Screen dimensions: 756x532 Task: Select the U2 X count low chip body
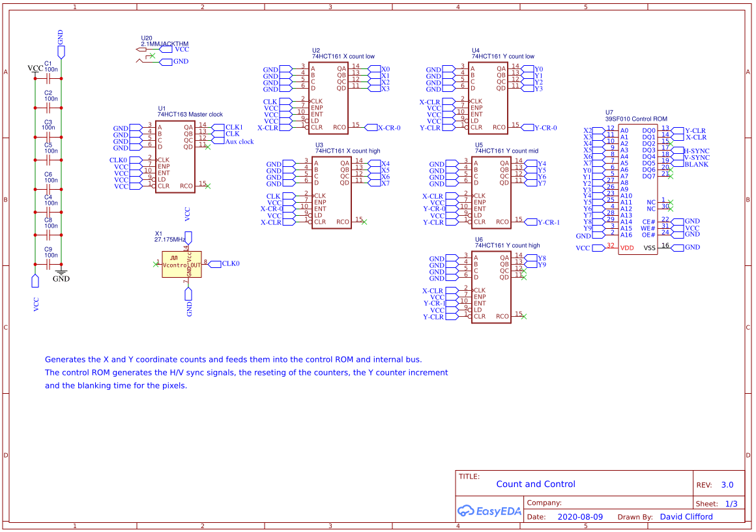pos(328,98)
